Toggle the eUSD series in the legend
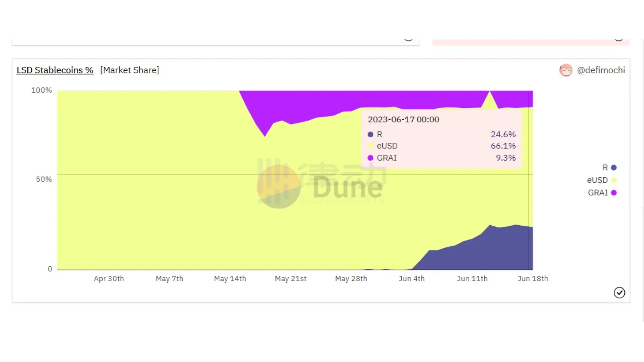 (x=601, y=180)
